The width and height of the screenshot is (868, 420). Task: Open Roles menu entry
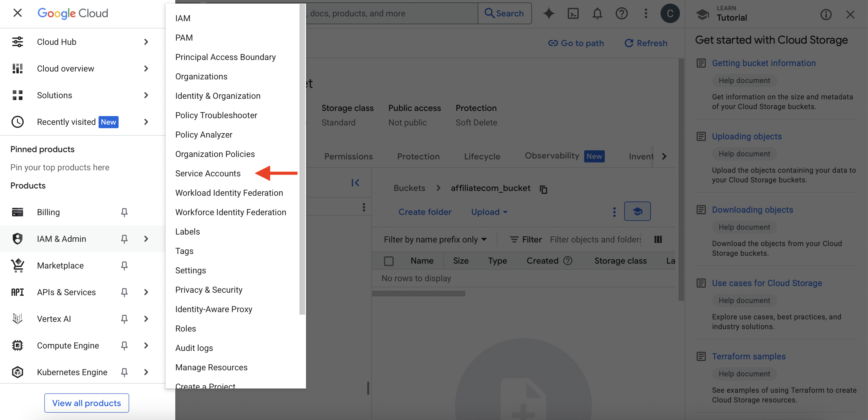(185, 329)
